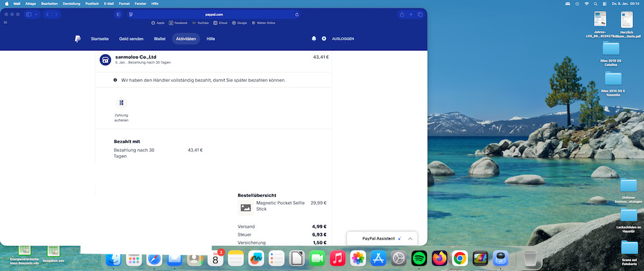Open the Darstellung menu
The height and width of the screenshot is (271, 644).
coord(71,3)
